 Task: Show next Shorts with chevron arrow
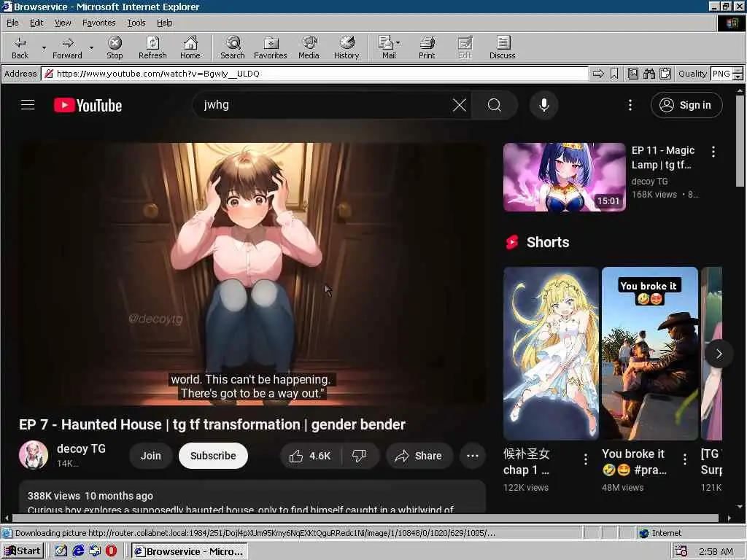click(x=719, y=354)
